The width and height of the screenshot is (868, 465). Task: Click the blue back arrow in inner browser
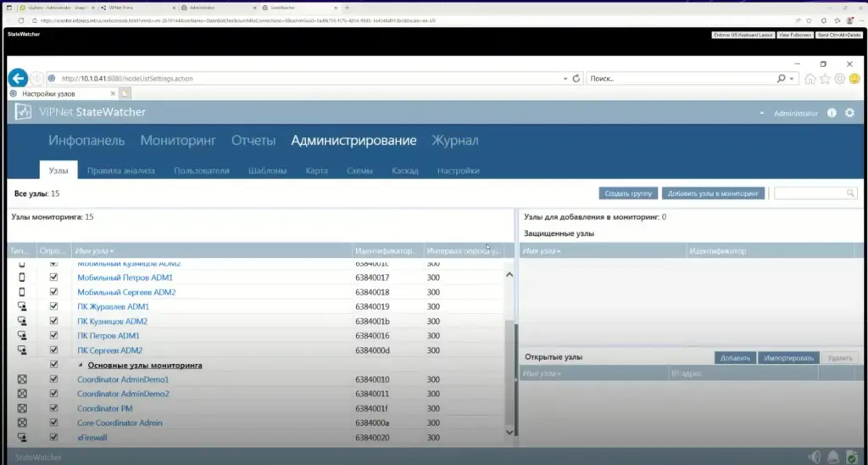click(x=19, y=78)
